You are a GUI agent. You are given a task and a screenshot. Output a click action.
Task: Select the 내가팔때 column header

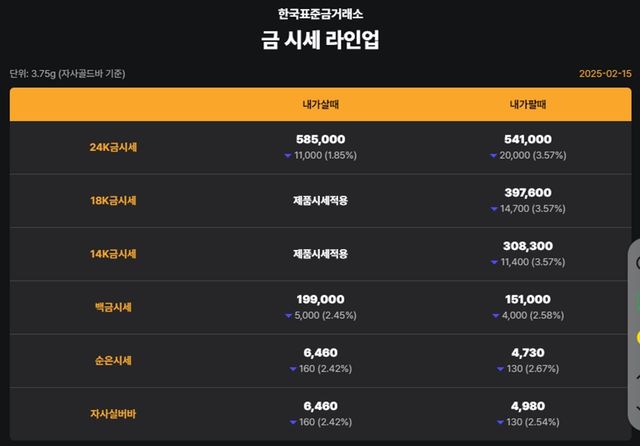527,104
